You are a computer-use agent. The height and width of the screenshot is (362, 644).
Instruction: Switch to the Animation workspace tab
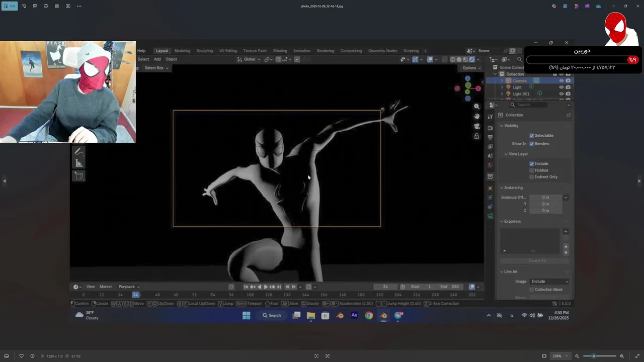302,51
